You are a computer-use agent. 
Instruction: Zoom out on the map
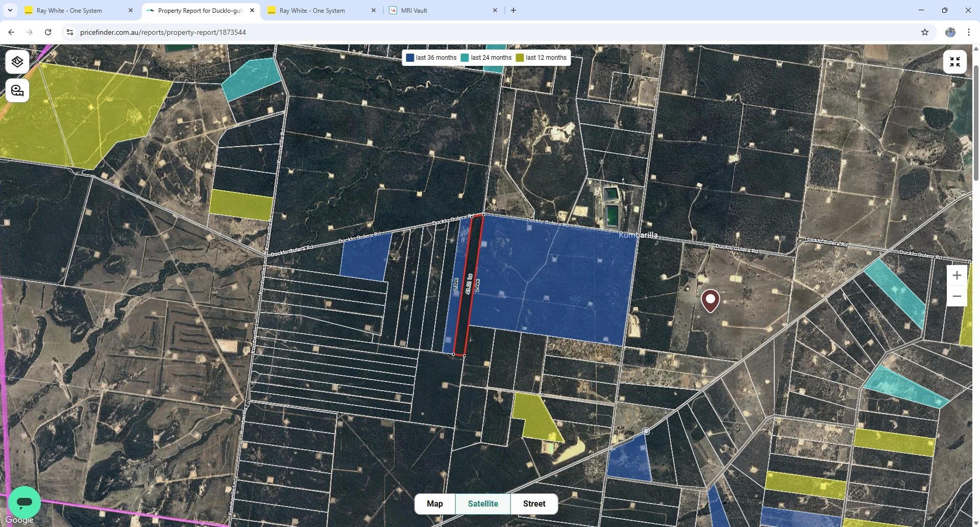(957, 296)
